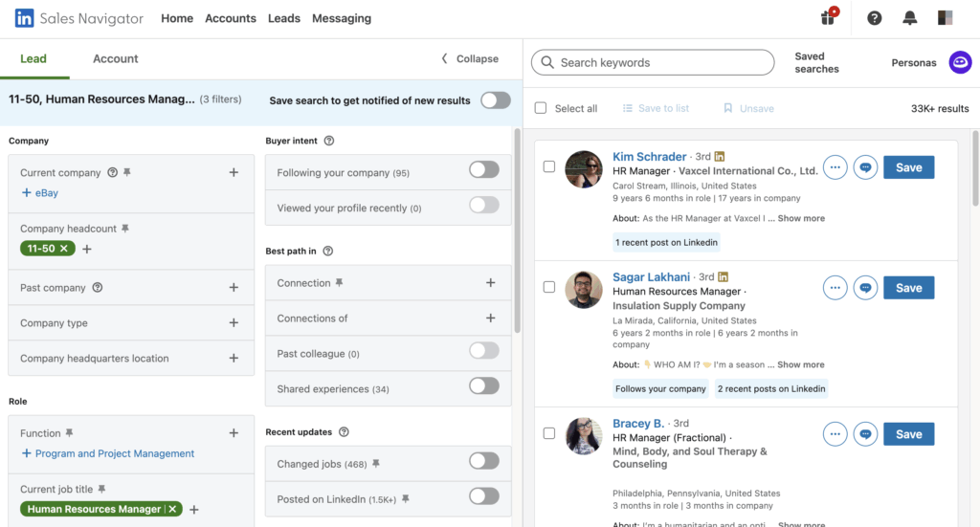Expand the Past company filter
The image size is (980, 527).
click(x=234, y=287)
